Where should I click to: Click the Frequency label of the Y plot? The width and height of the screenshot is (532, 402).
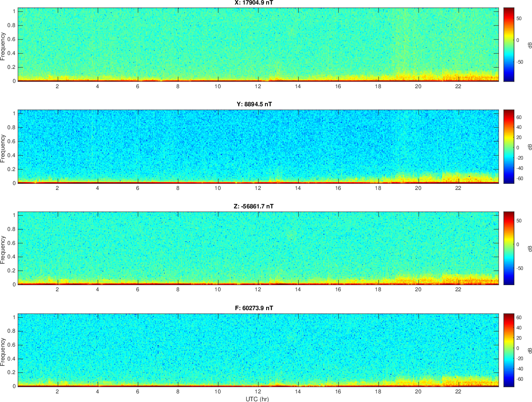click(x=3, y=148)
